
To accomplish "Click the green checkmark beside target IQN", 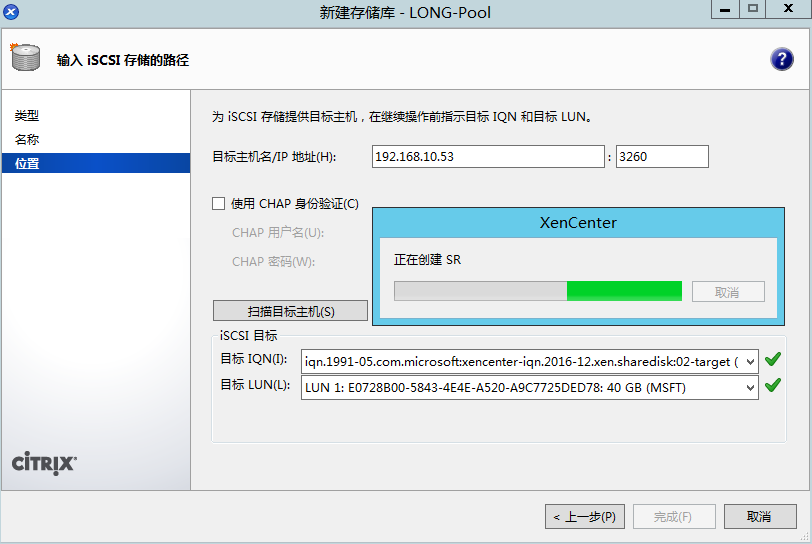I will pos(773,359).
